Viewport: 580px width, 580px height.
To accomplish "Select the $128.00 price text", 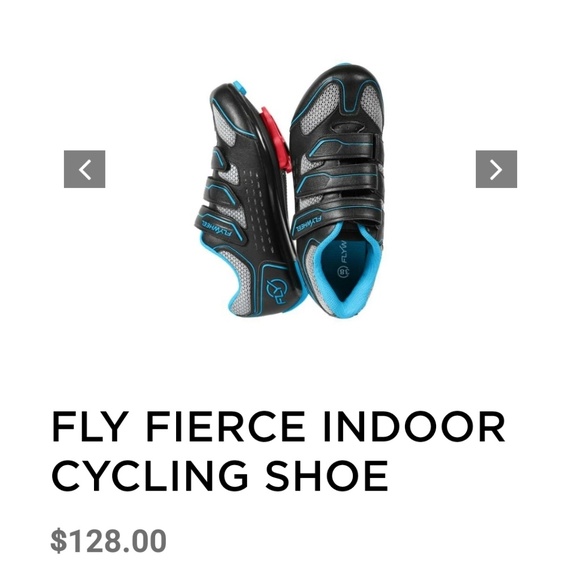I will tap(108, 541).
